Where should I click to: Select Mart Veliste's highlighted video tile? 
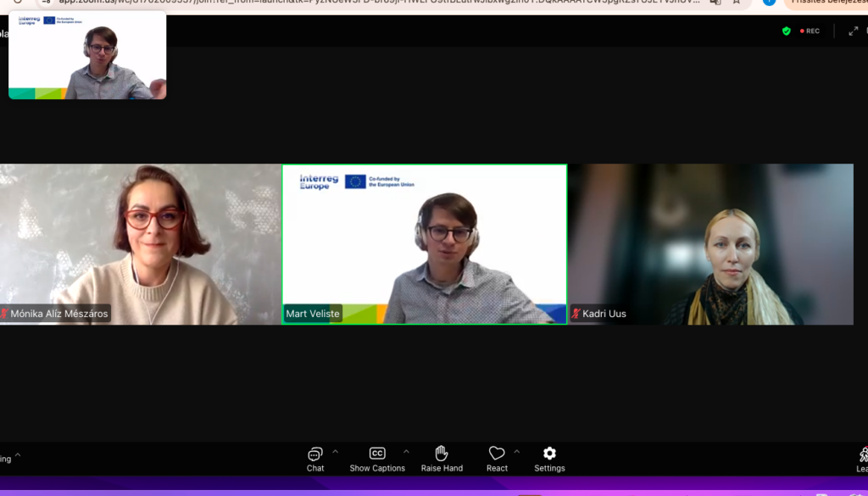(425, 244)
